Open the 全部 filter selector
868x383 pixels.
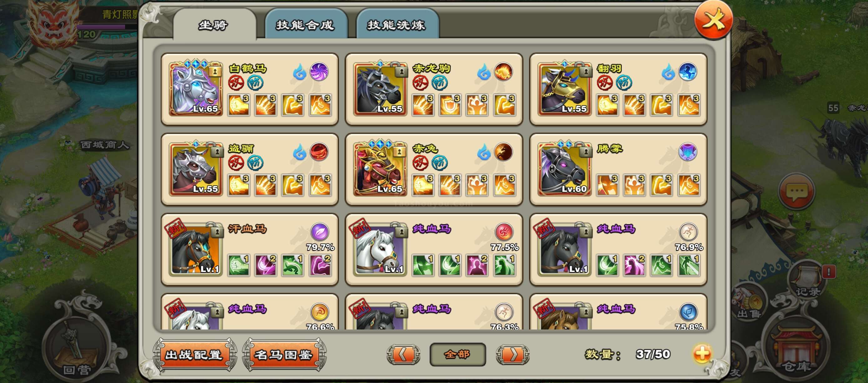point(457,354)
